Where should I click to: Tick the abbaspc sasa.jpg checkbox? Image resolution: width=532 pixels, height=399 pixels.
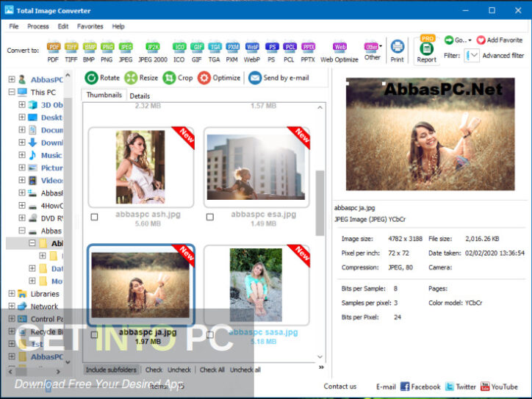210,335
